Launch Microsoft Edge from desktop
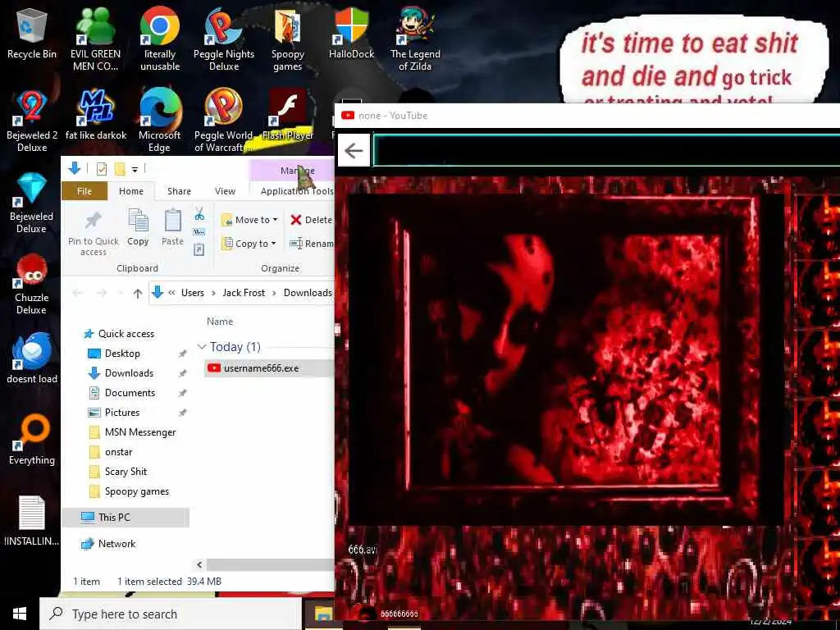The width and height of the screenshot is (840, 630). click(x=160, y=121)
